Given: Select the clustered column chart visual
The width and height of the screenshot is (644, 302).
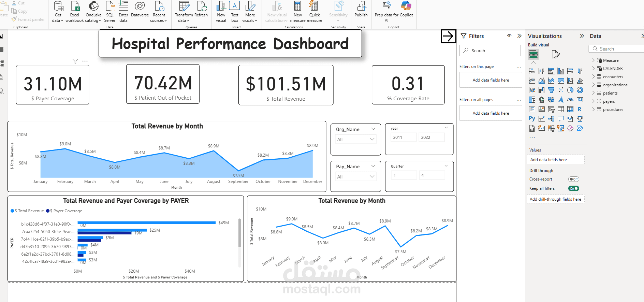Looking at the screenshot, I should [560, 71].
